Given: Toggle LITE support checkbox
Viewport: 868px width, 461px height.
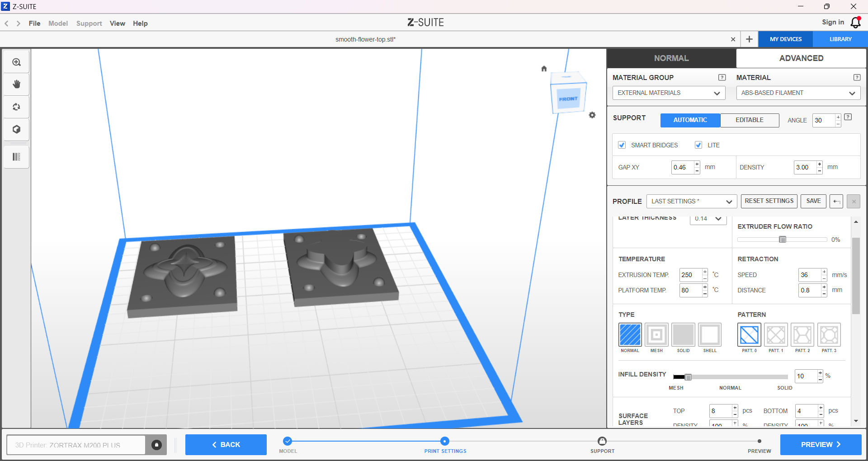Looking at the screenshot, I should tap(698, 145).
